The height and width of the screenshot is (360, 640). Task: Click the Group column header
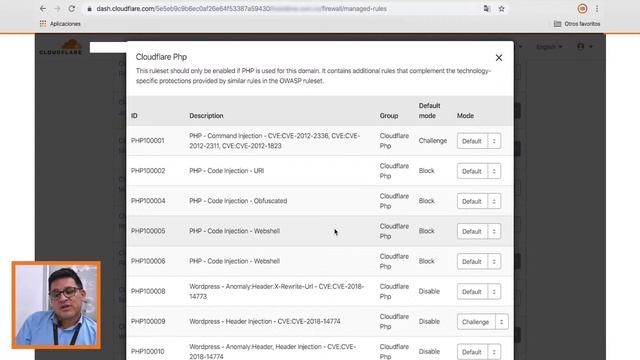tap(389, 116)
